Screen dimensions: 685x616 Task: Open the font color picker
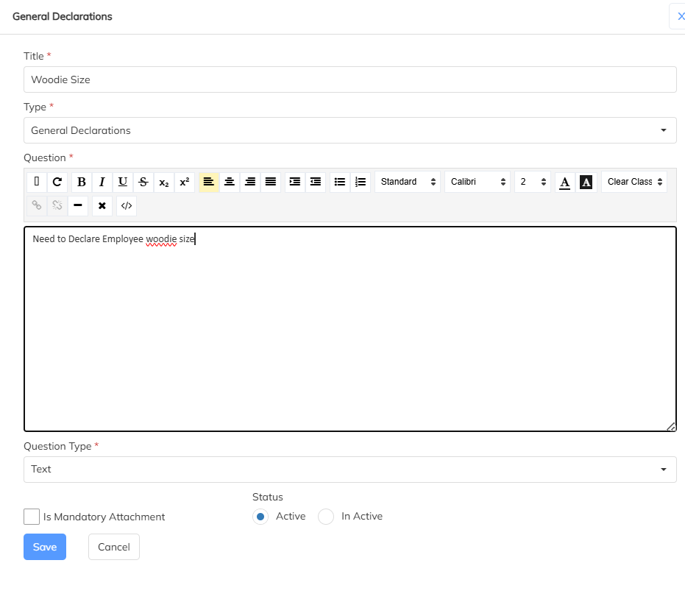[x=565, y=182]
